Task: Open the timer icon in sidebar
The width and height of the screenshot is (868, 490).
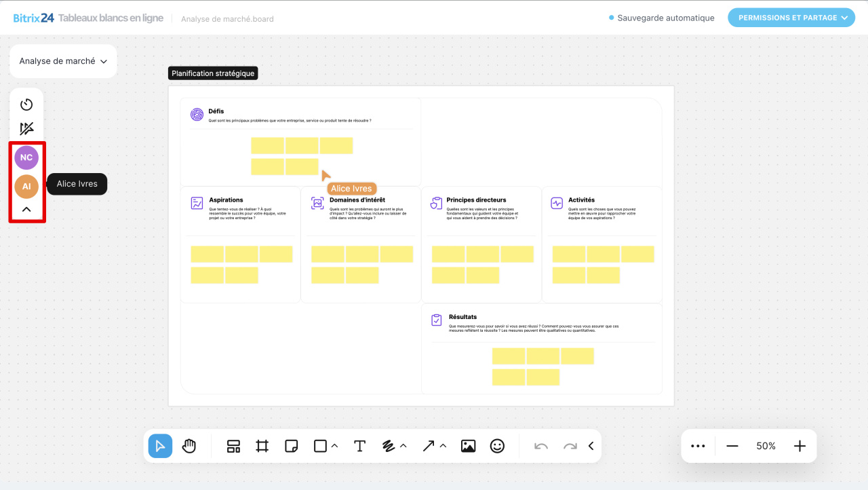Action: click(x=26, y=105)
